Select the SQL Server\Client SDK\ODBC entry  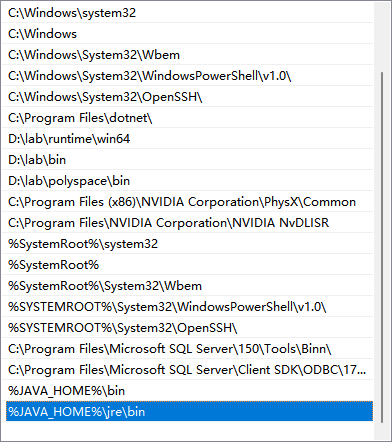coord(188,369)
